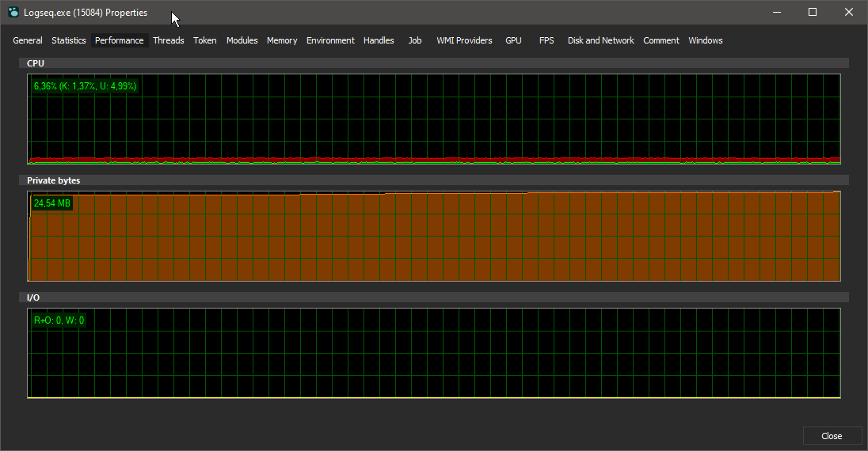Click the CPU section header

click(x=434, y=63)
